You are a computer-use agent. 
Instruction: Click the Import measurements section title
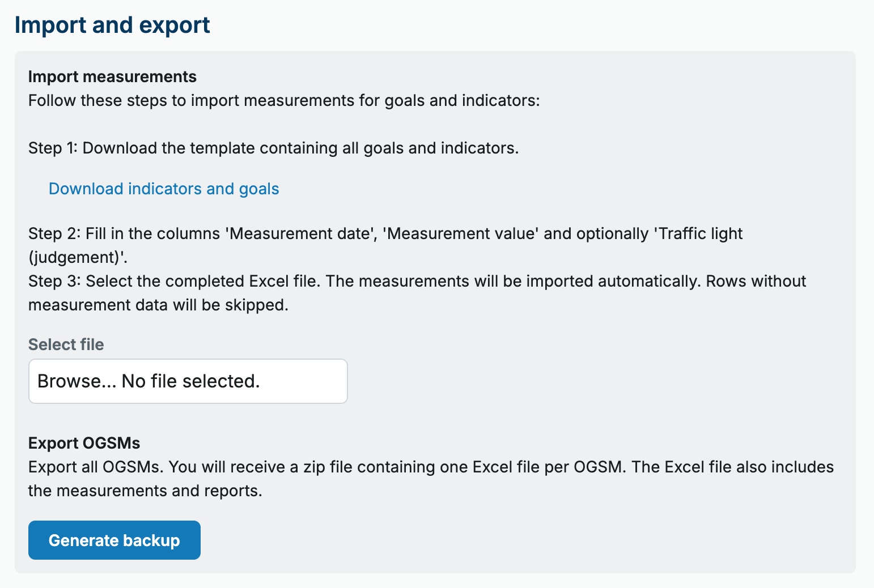pos(112,76)
